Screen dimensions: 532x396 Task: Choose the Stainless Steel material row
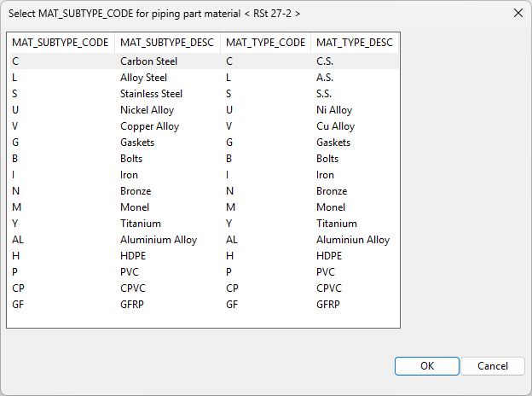point(151,94)
